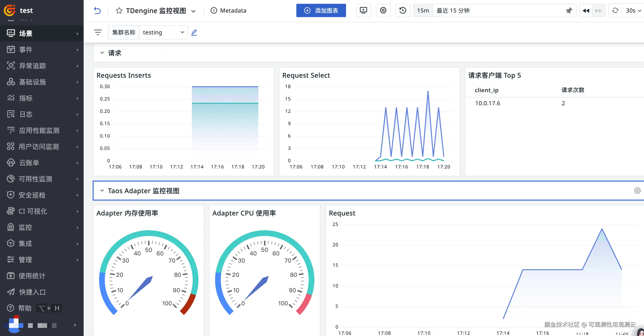644x336 pixels.
Task: Click the 监控 sidebar icon
Action: click(x=10, y=227)
